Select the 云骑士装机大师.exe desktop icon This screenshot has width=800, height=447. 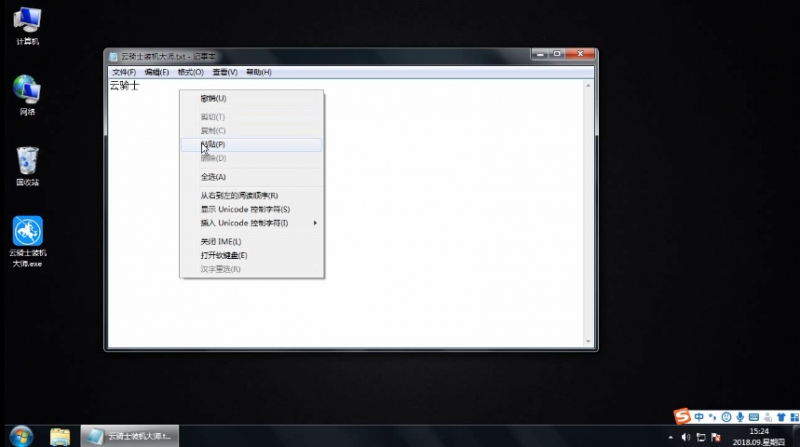point(28,241)
